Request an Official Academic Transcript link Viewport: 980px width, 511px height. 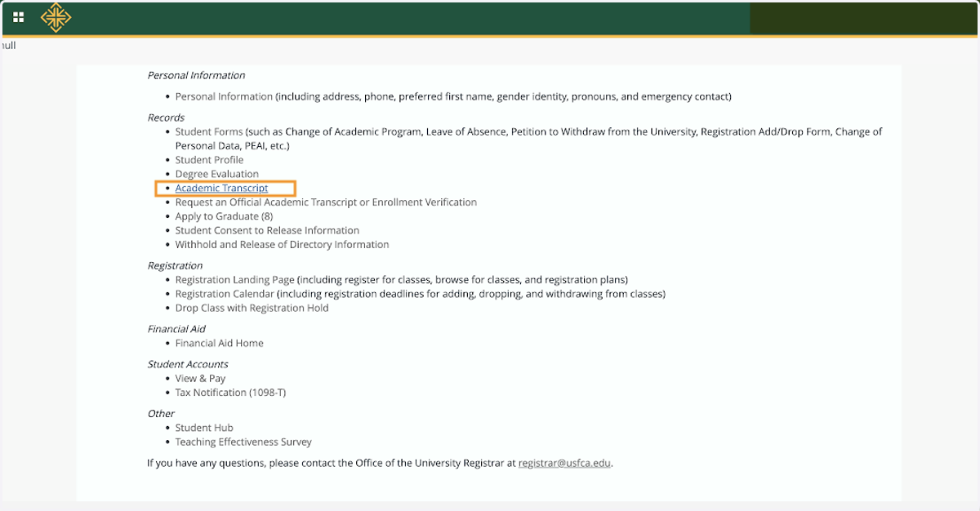326,202
